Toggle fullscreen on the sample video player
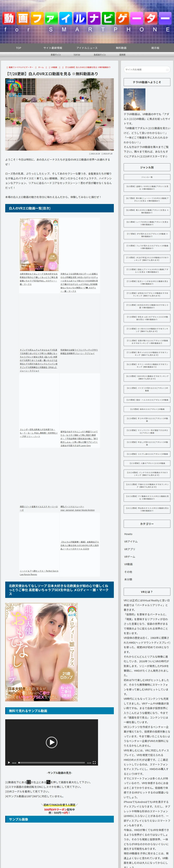Screen dimensions: 174x868 point(94,763)
